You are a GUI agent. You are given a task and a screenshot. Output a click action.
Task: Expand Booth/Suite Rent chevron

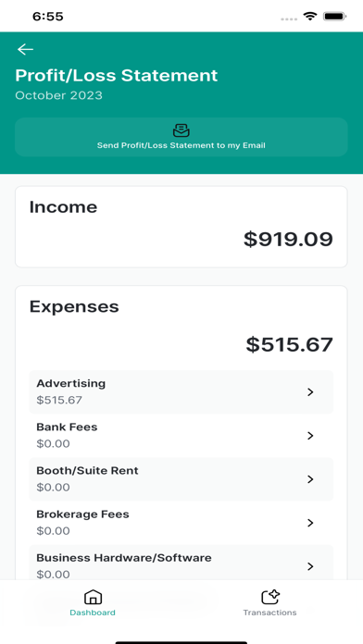click(x=310, y=479)
